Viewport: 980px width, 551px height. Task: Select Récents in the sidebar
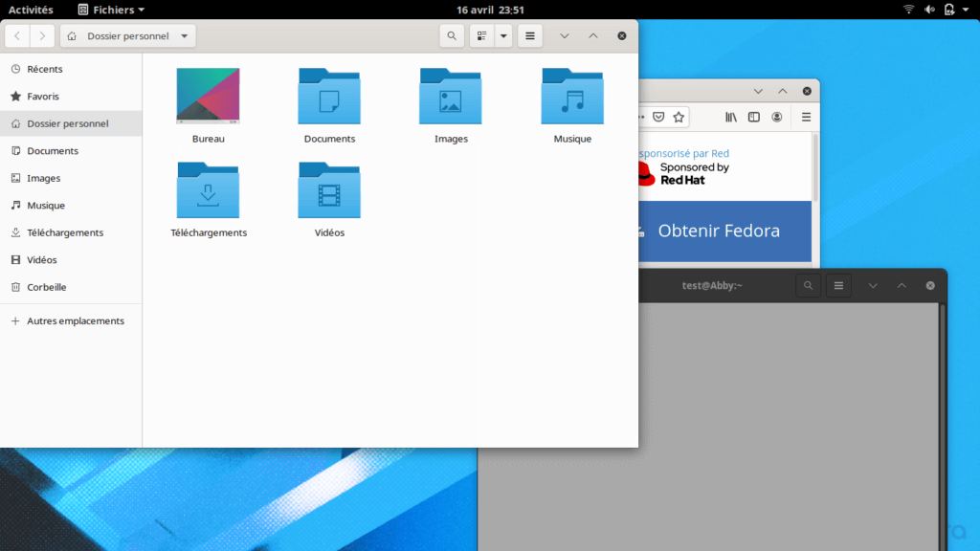pos(71,69)
